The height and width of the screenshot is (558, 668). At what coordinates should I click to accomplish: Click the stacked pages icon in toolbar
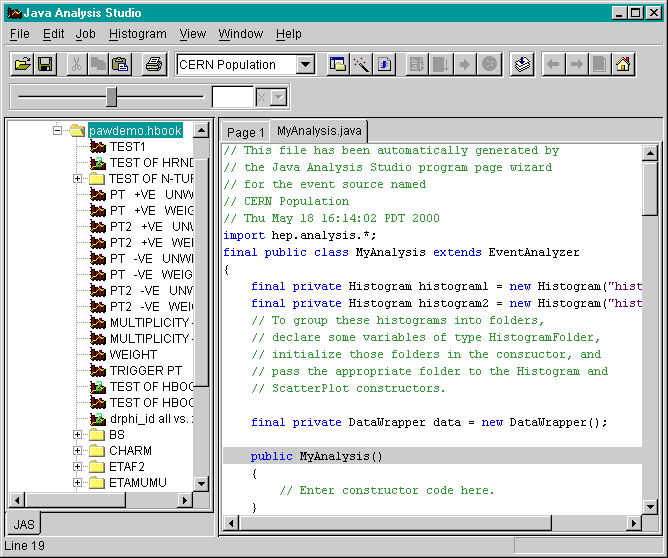522,65
